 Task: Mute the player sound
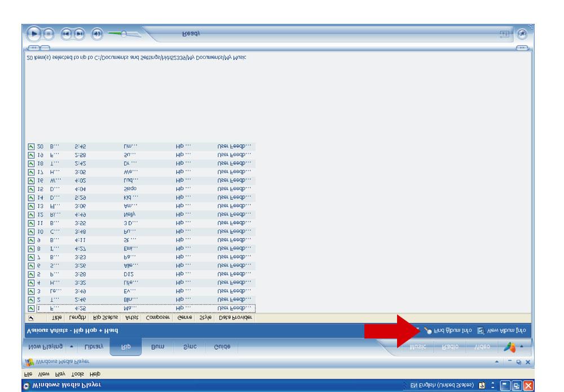(x=97, y=34)
